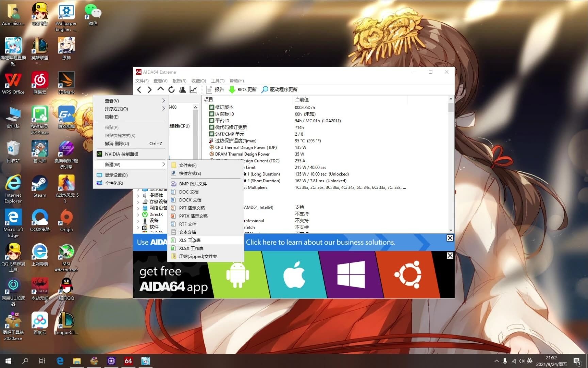Click Ubuntu icon in AIDA64 app ad

click(x=408, y=275)
